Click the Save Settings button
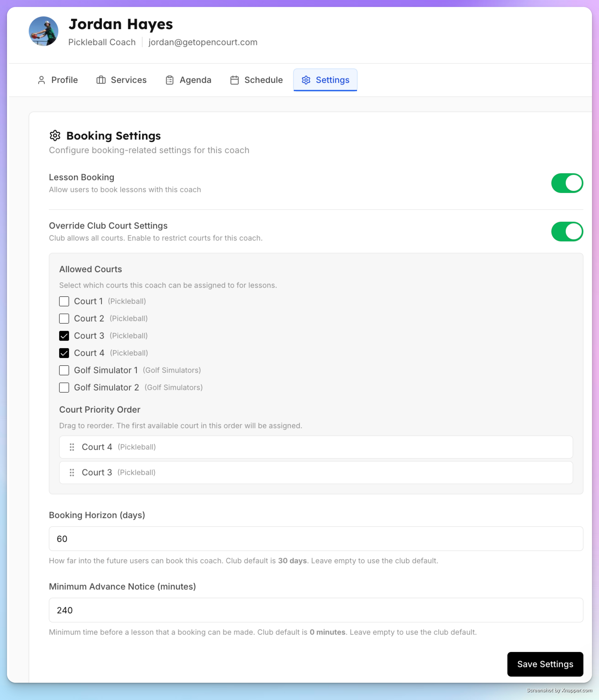 [545, 664]
